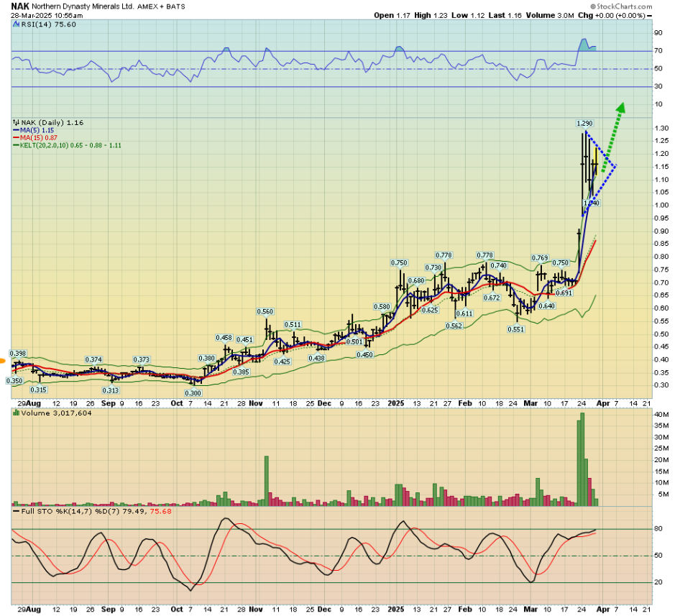Viewport: 680px width, 616px height.
Task: Click the Volume 3,017,604 legend text
Action: (x=56, y=413)
